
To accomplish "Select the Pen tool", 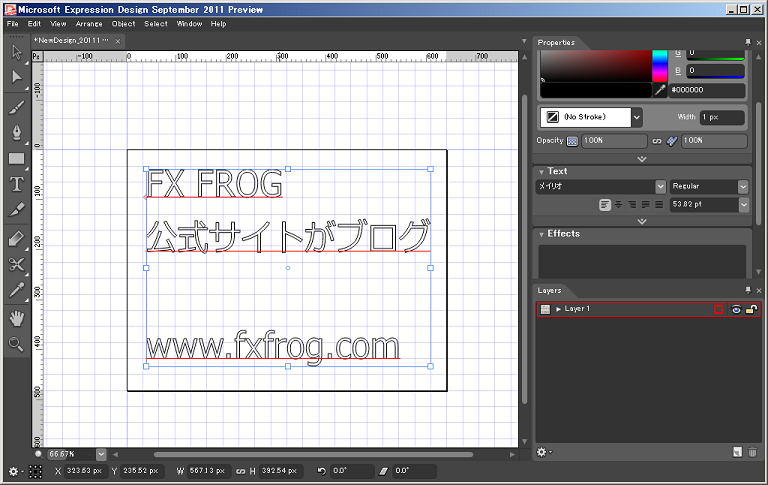I will 16,132.
